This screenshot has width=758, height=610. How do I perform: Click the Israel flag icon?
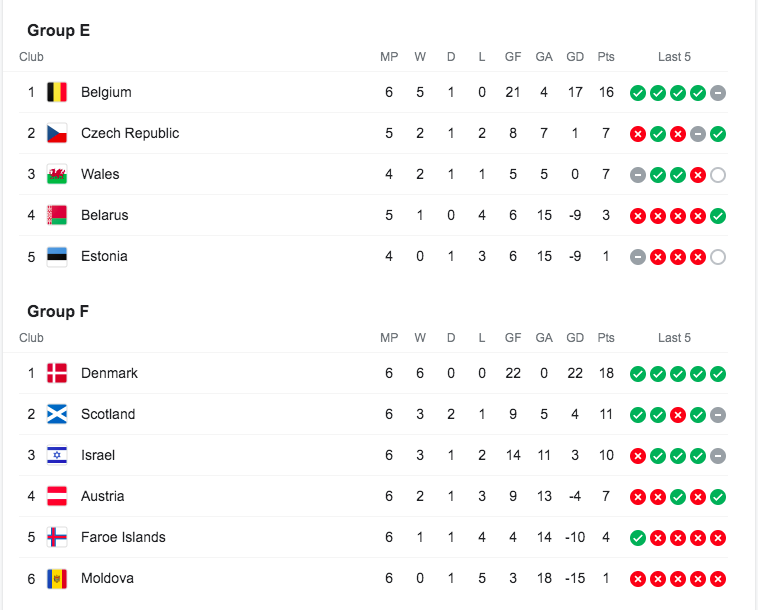coord(57,455)
